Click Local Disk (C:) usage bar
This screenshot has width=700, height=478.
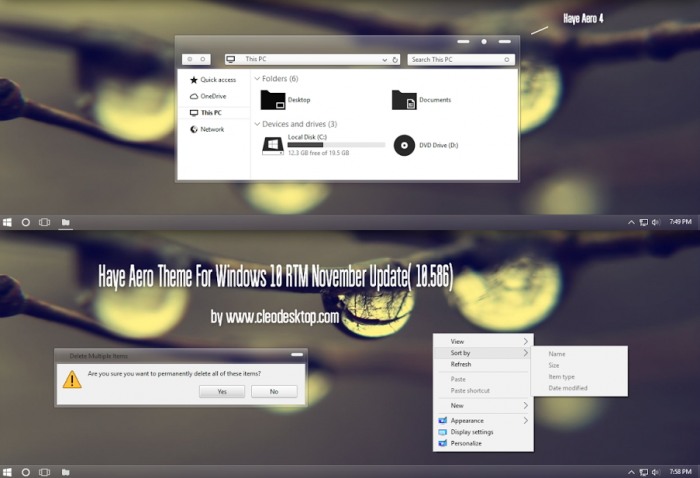point(336,145)
